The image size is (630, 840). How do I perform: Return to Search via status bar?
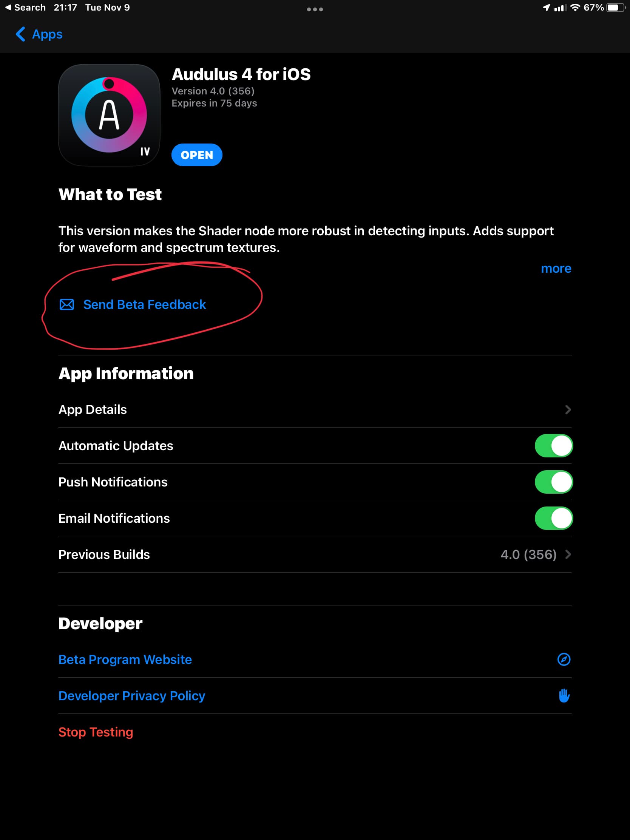tap(25, 8)
